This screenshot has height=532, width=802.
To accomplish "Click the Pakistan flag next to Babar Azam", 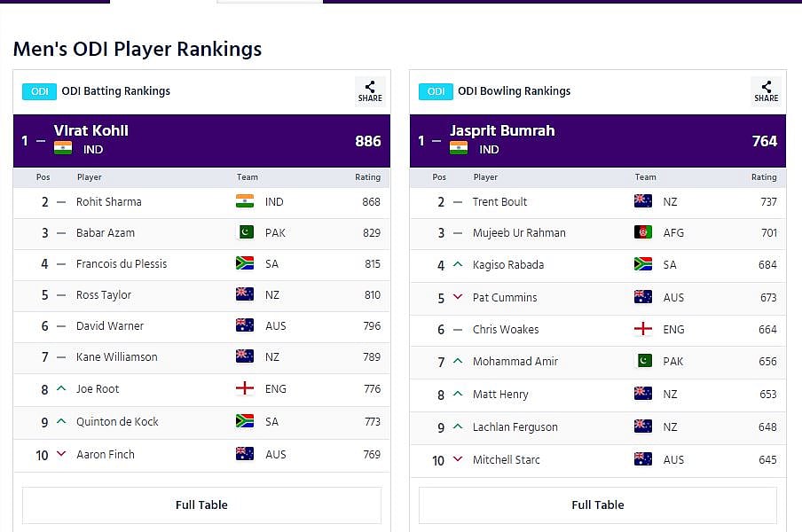I will click(245, 233).
